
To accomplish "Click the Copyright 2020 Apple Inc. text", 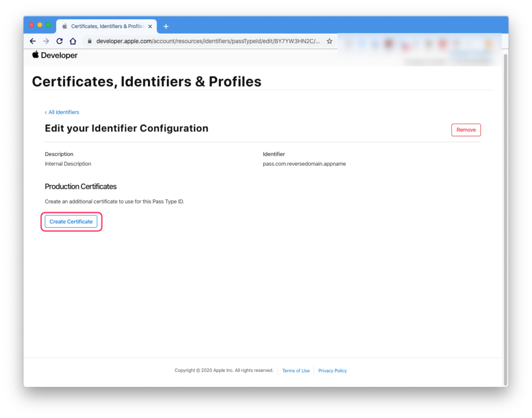I will click(224, 370).
